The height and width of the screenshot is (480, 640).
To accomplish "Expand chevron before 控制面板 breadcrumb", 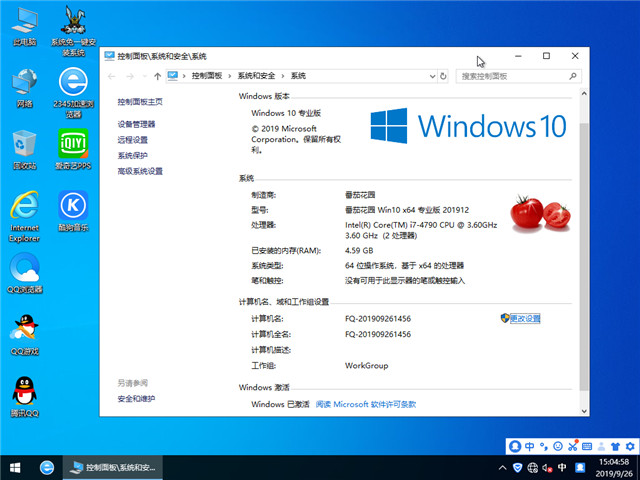I will tap(184, 76).
